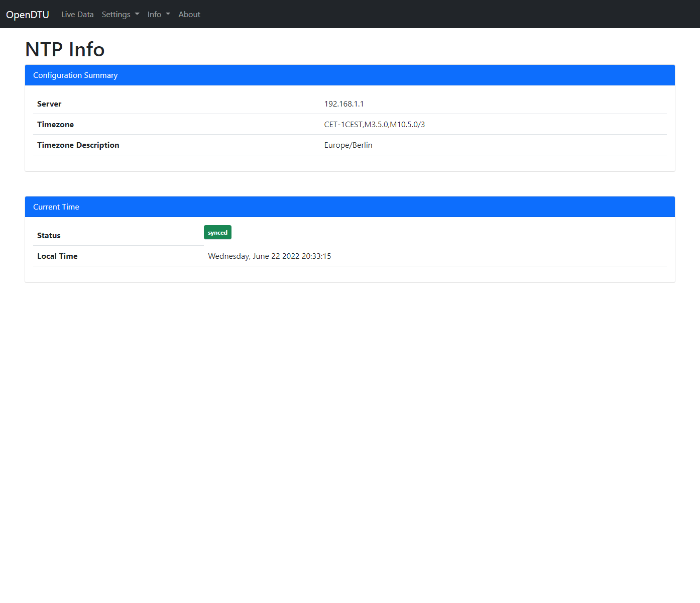The image size is (700, 603).
Task: Select the Europe/Berlin timezone value
Action: click(x=348, y=145)
